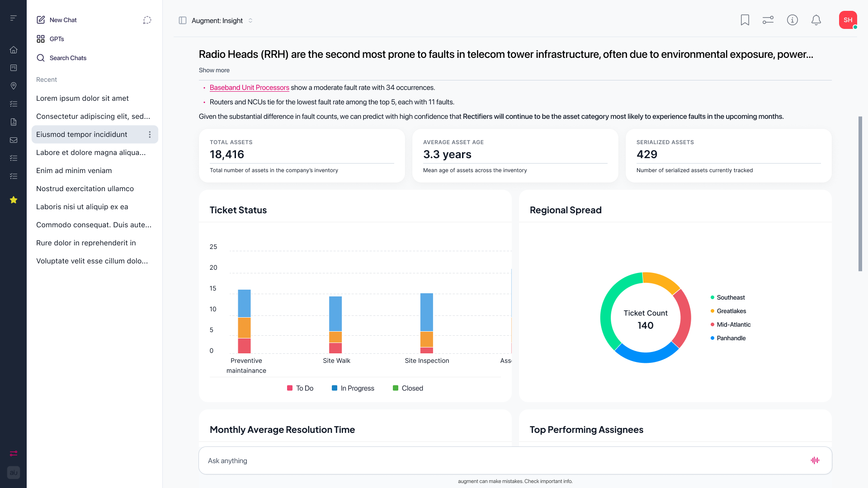Open GPTs label in sidebar
868x488 pixels.
tap(57, 39)
